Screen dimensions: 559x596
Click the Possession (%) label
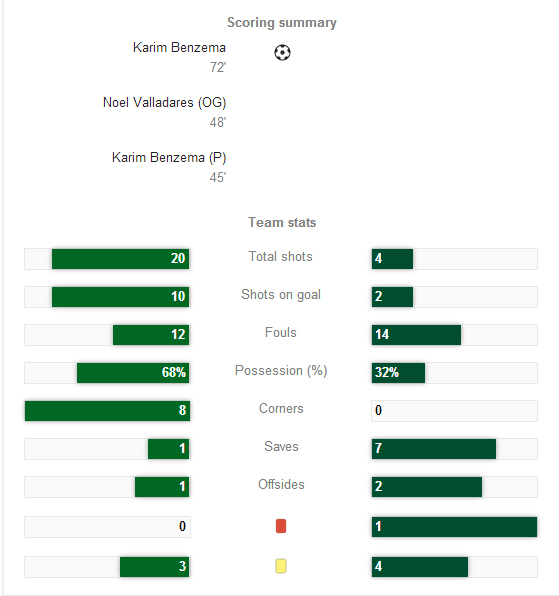pos(281,371)
